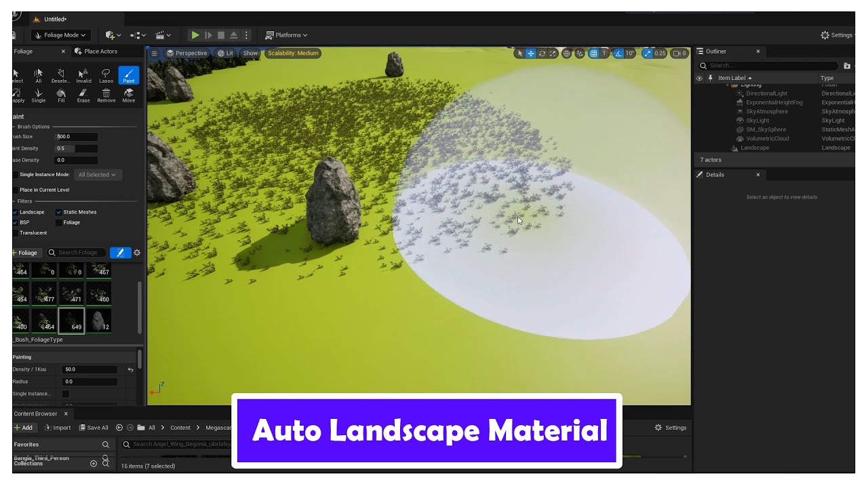Enable Place in Current Level checkbox
This screenshot has height=488, width=868.
click(16, 190)
